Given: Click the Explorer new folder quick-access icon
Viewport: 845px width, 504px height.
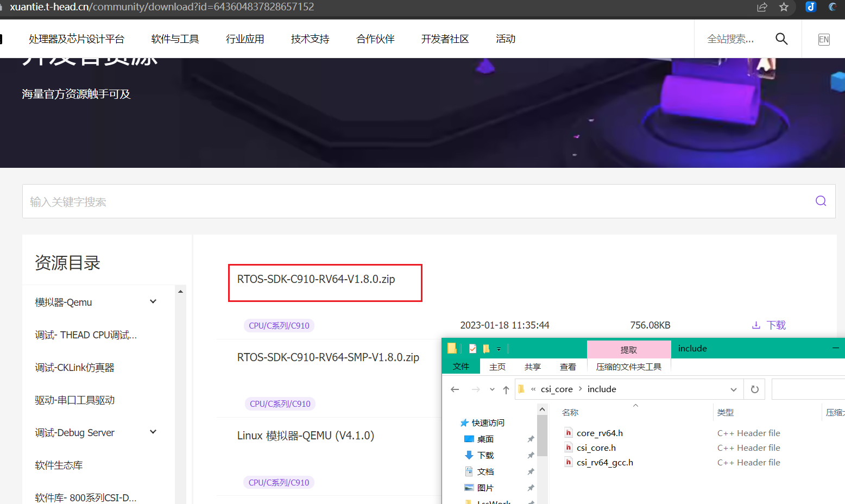Looking at the screenshot, I should coord(487,349).
